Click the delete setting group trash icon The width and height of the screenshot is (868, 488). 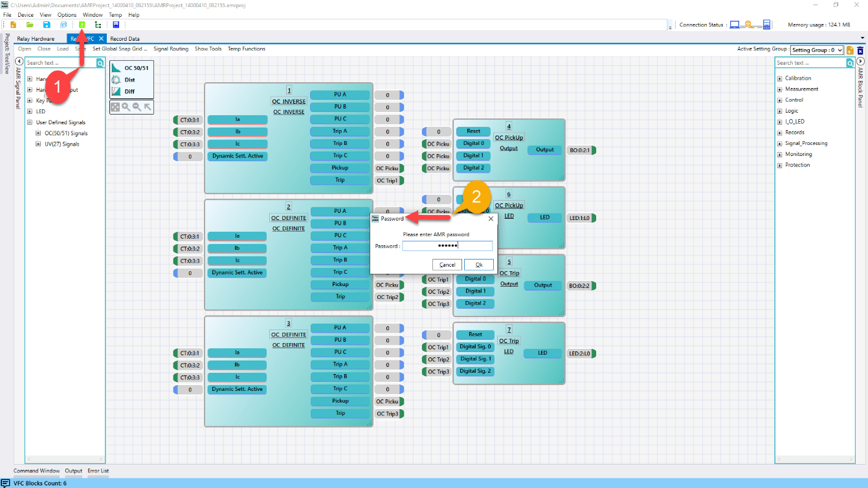pyautogui.click(x=860, y=50)
